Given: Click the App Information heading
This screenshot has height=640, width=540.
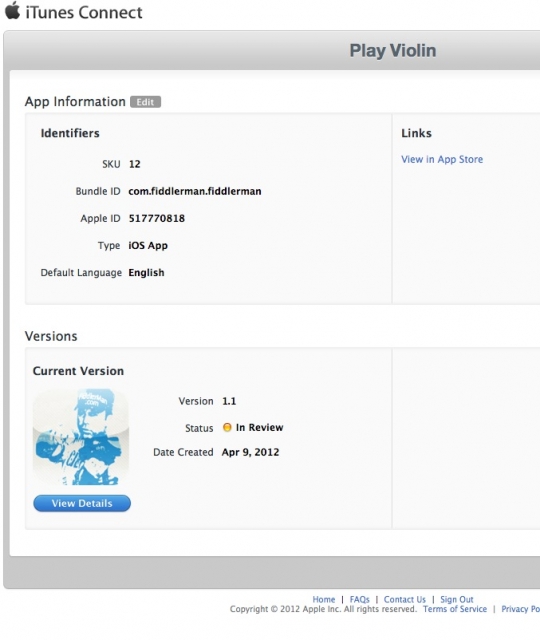Looking at the screenshot, I should point(75,102).
